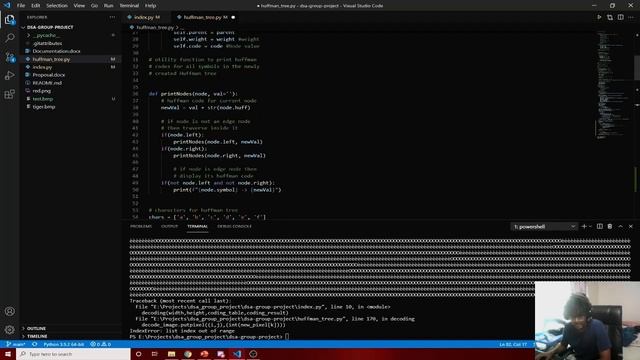Expand the TIMELINE section

[37, 336]
